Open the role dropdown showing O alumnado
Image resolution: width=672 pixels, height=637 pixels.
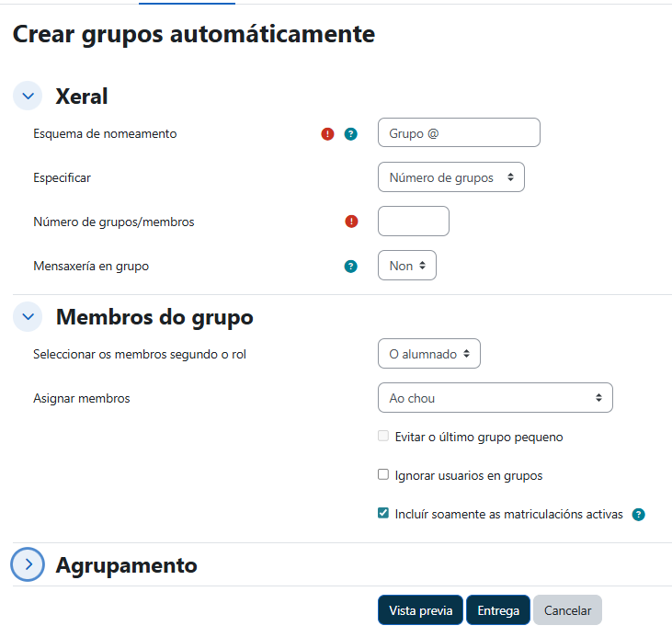pyautogui.click(x=428, y=354)
